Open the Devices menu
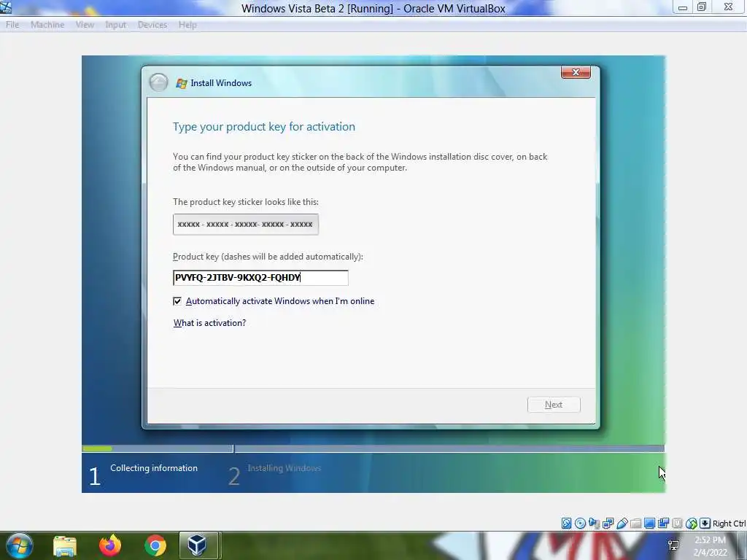The width and height of the screenshot is (747, 560). pos(152,25)
